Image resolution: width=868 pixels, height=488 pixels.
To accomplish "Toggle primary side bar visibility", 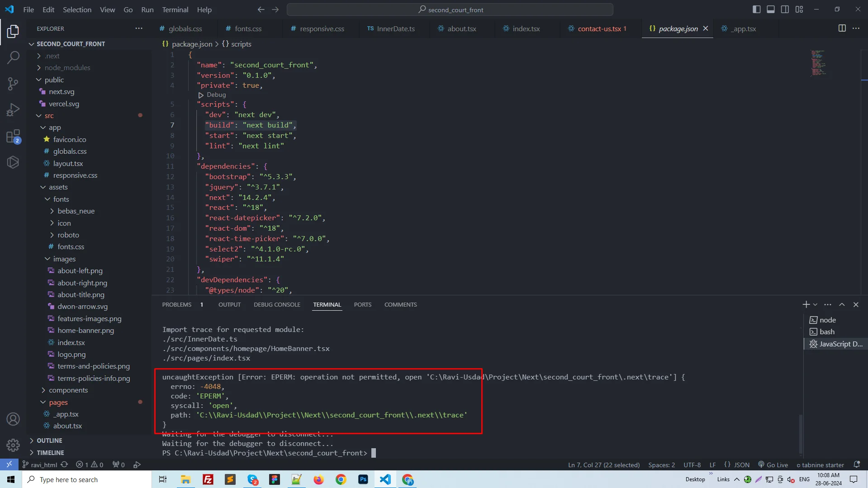I will coord(756,9).
